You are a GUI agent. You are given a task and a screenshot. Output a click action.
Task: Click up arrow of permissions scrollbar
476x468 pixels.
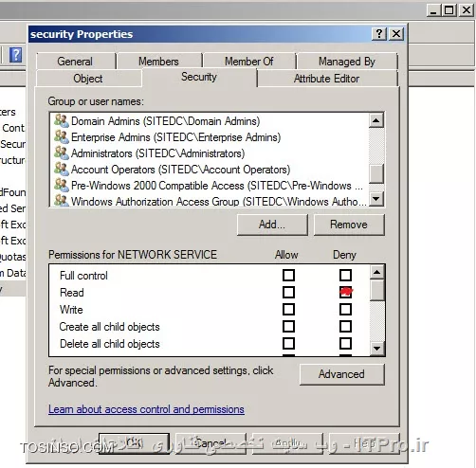[376, 272]
